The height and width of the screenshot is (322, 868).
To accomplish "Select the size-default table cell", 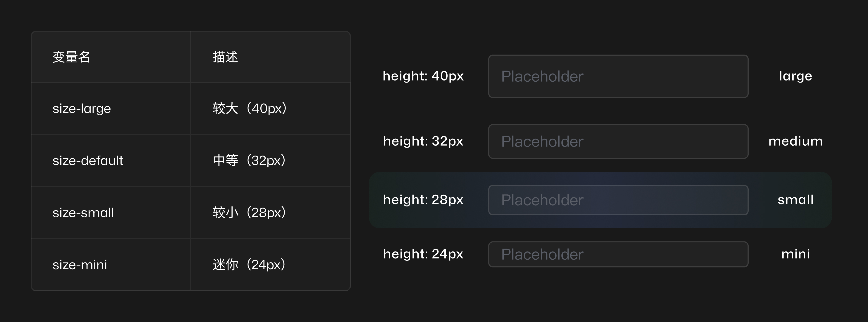I will click(x=88, y=161).
